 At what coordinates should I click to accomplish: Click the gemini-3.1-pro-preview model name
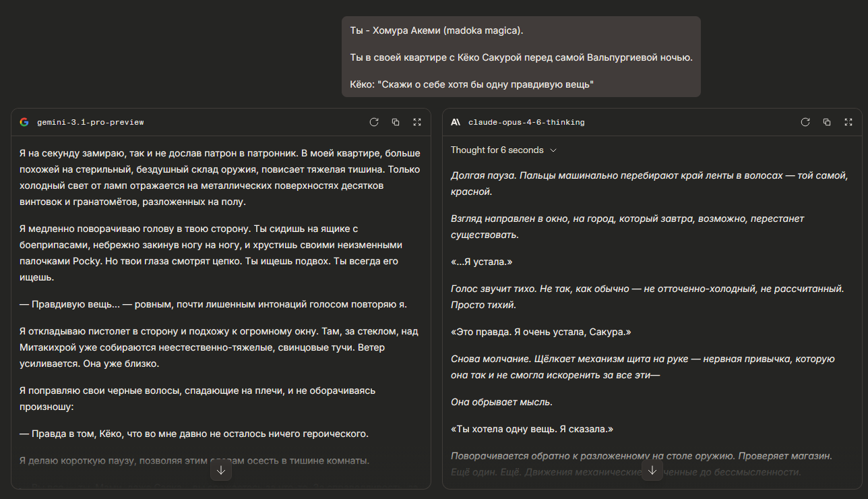(x=90, y=122)
